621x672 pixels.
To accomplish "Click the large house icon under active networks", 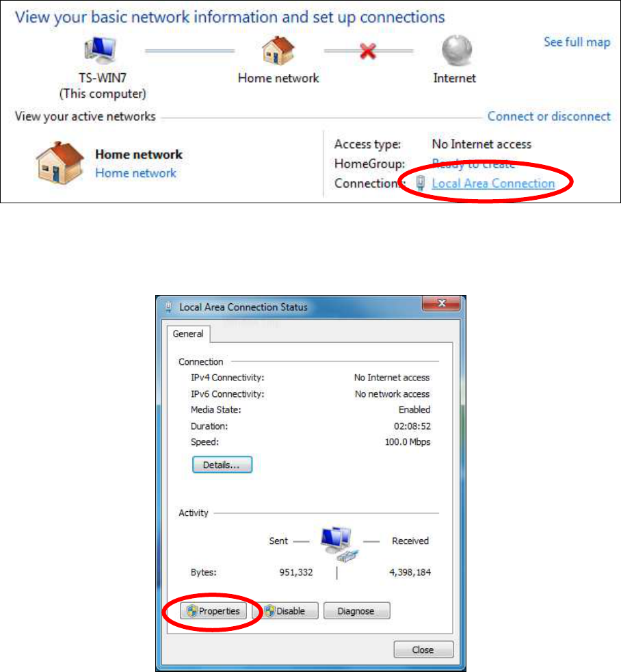I will (59, 164).
